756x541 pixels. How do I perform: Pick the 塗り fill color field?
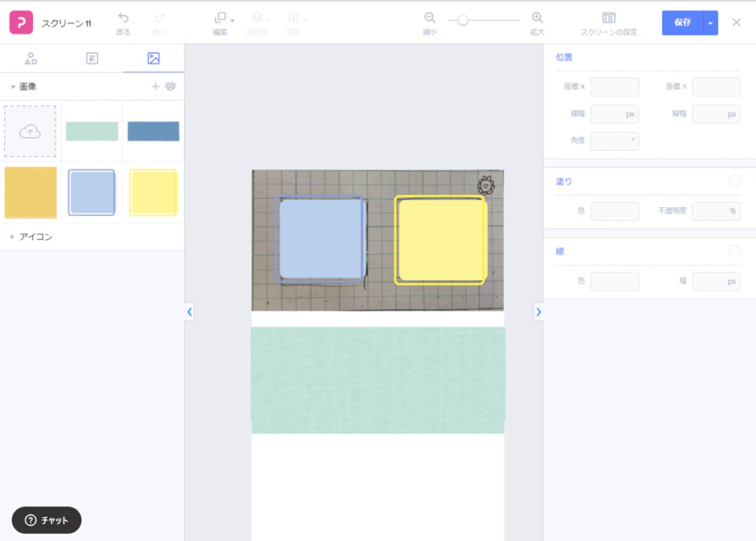coord(615,211)
